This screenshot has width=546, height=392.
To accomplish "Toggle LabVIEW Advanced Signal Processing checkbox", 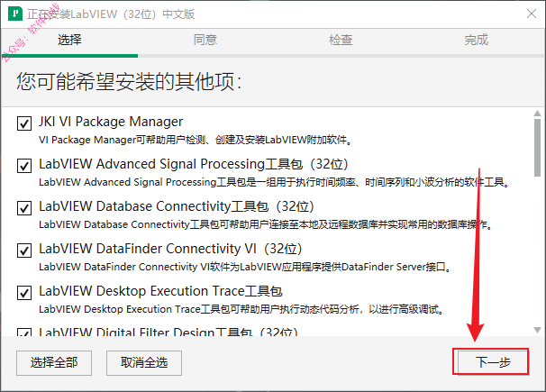I will pyautogui.click(x=24, y=166).
